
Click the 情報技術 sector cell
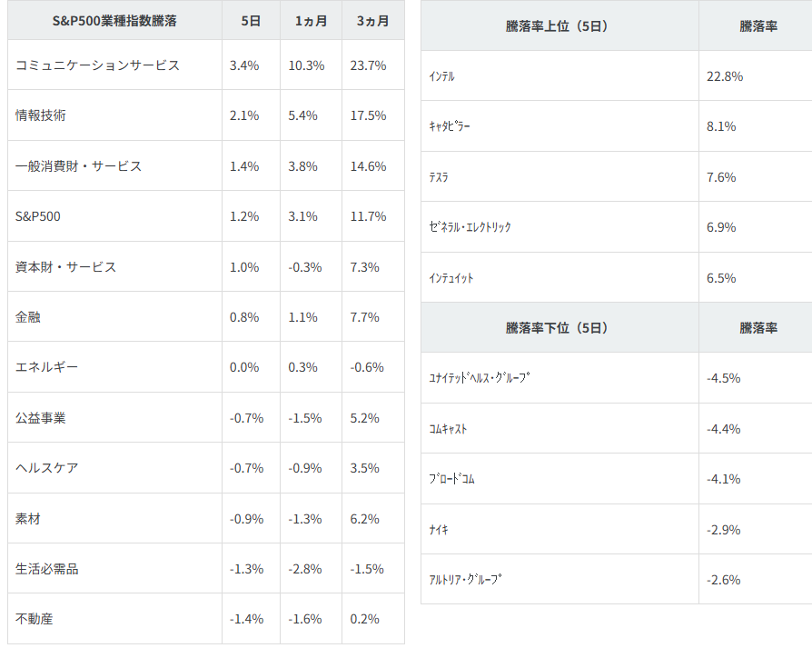coord(41,115)
